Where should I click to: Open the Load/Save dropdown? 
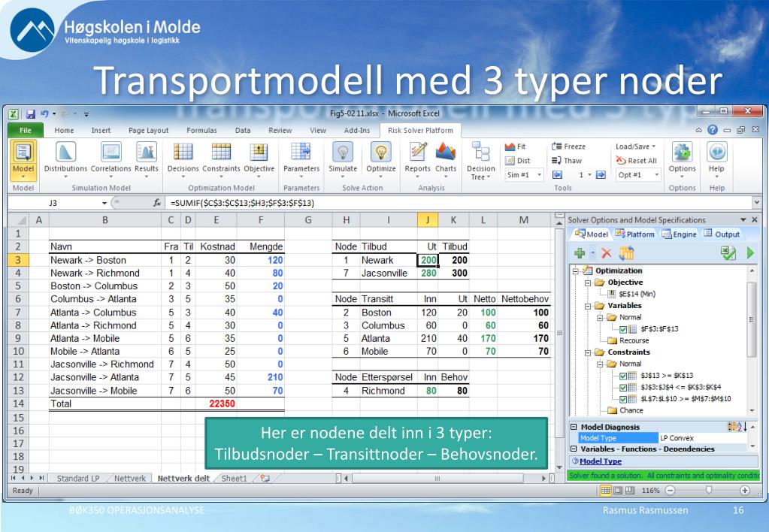pos(636,147)
